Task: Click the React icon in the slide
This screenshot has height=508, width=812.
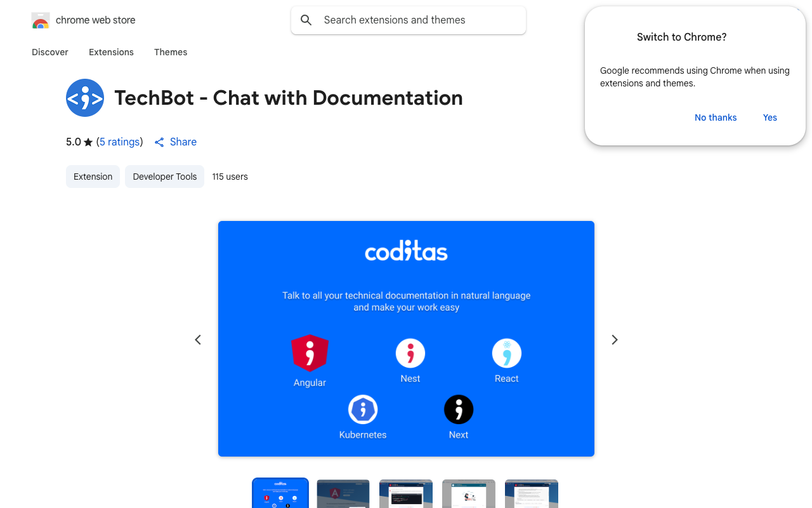Action: 507,353
